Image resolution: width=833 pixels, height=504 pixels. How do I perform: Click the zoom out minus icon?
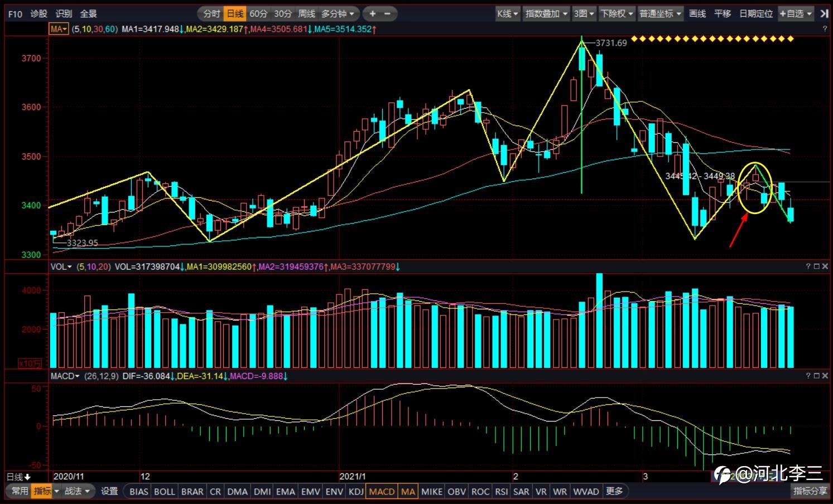(387, 13)
